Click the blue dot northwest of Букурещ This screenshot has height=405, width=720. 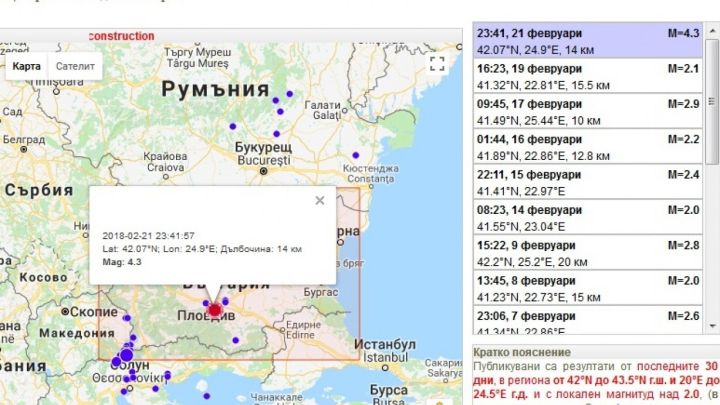[x=233, y=127]
